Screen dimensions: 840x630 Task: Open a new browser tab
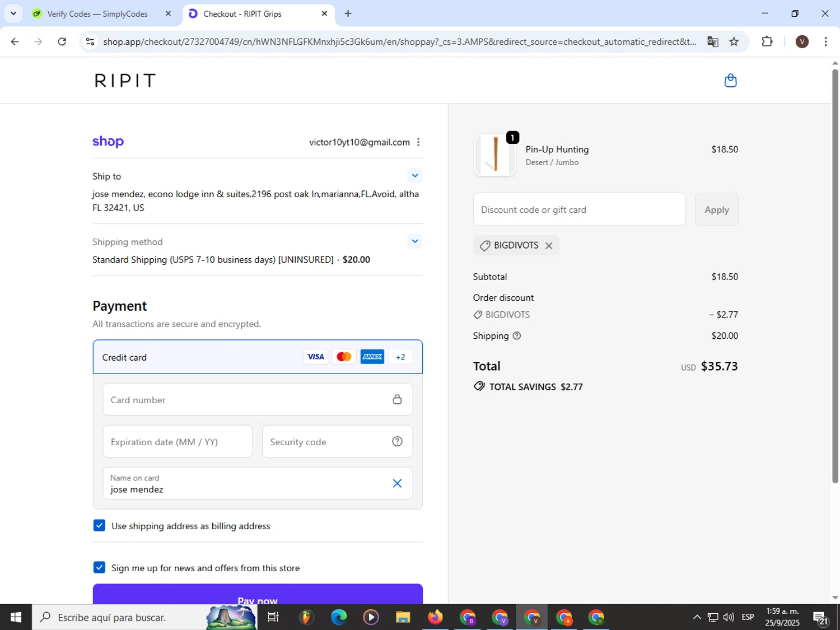[x=348, y=13]
